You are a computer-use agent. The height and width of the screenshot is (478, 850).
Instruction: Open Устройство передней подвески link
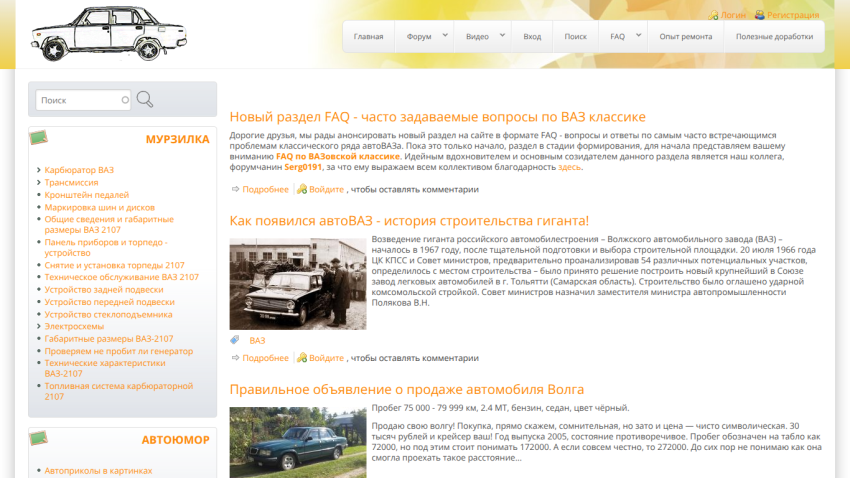click(x=110, y=302)
